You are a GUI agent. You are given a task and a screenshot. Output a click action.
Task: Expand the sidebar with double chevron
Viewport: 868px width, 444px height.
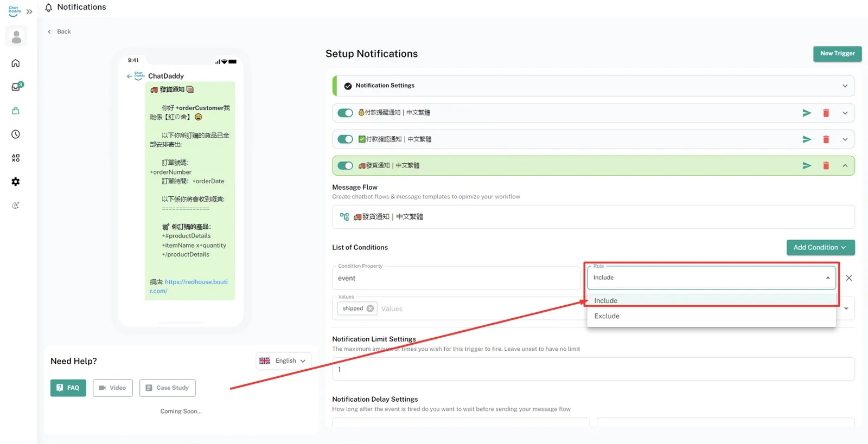coord(29,11)
